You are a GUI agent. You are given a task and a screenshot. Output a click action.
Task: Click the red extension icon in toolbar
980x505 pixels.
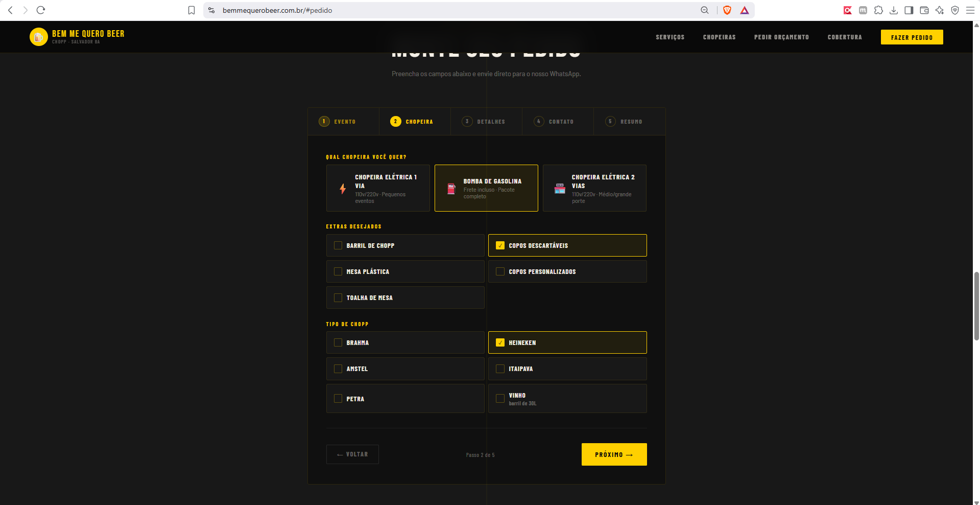coord(848,10)
